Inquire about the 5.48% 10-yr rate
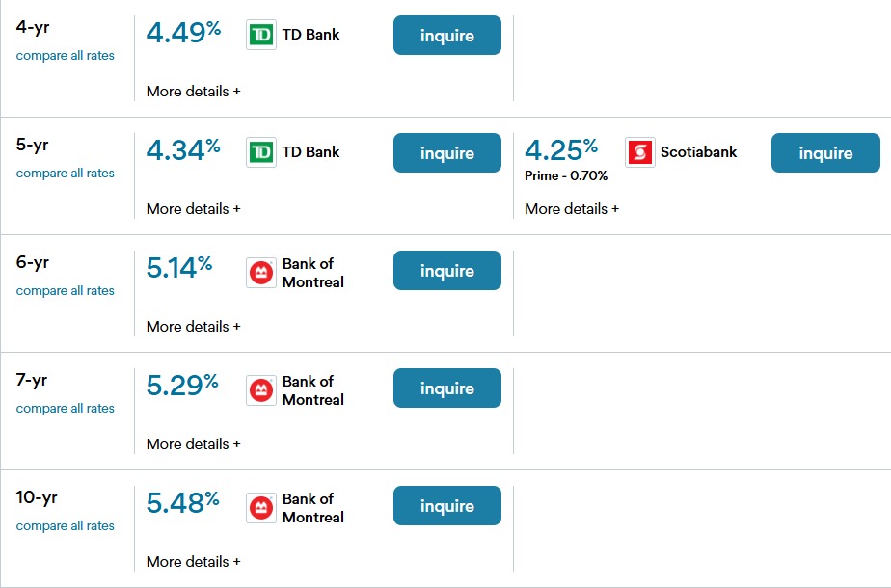The image size is (891, 588). point(447,506)
